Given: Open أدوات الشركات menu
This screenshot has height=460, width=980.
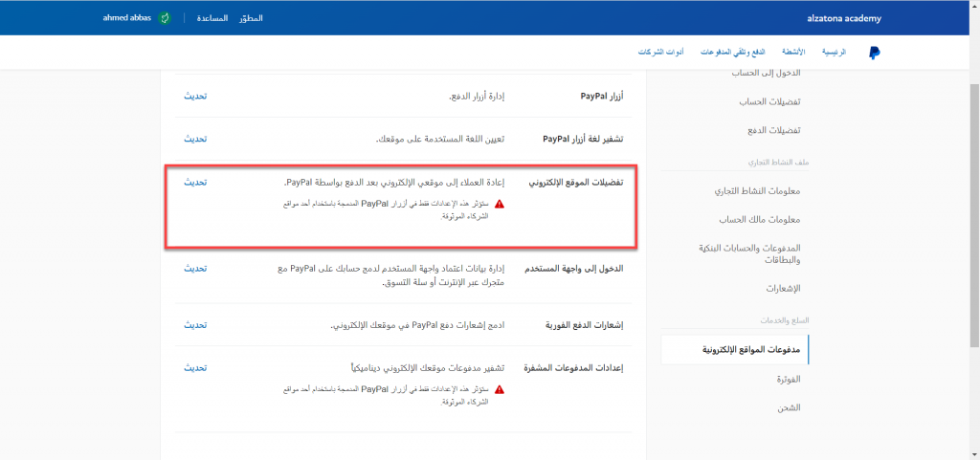Looking at the screenshot, I should point(660,53).
